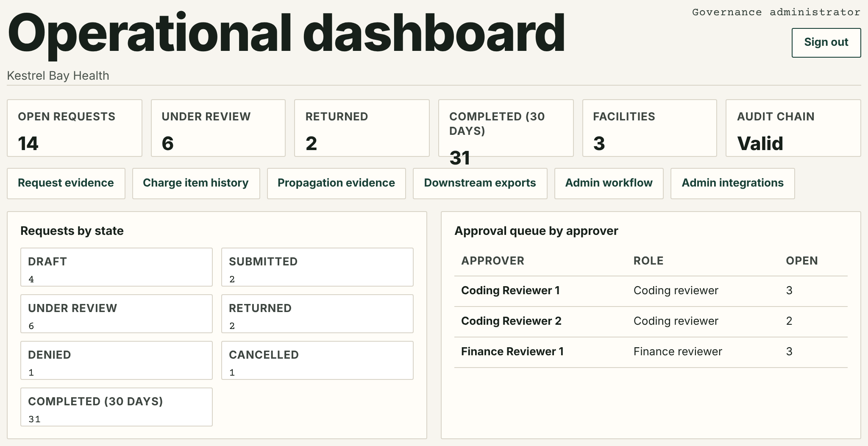
Task: Open Admin integrations
Action: [x=732, y=183]
